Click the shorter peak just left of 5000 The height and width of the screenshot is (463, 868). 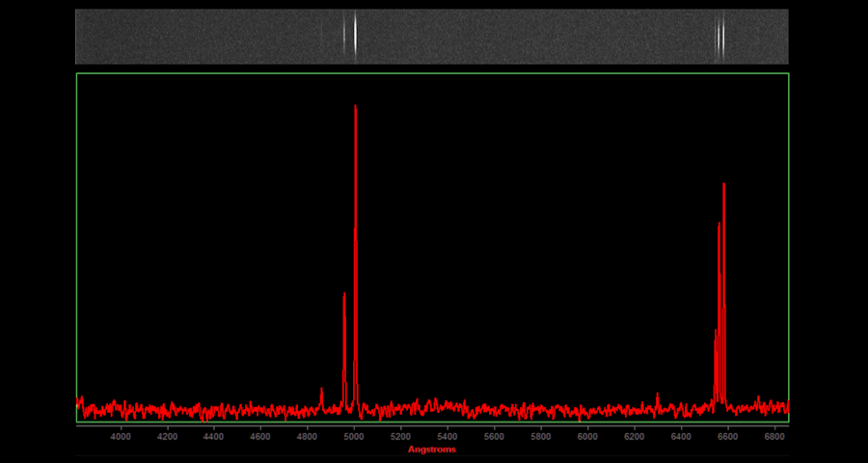coord(344,297)
